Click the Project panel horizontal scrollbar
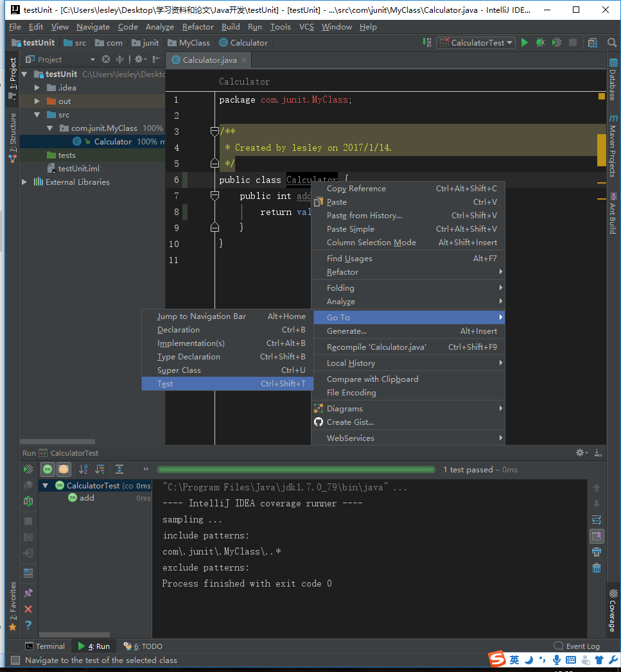621x672 pixels. [x=57, y=442]
